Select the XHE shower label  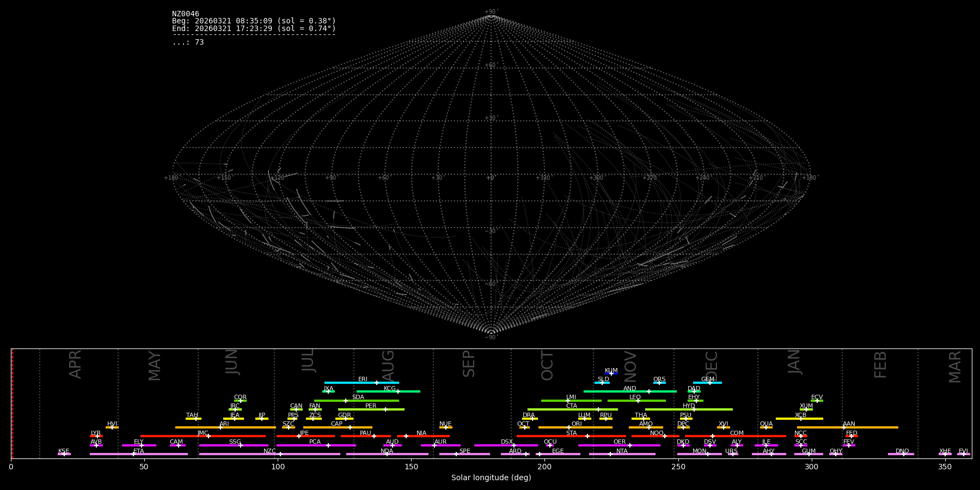click(x=945, y=451)
